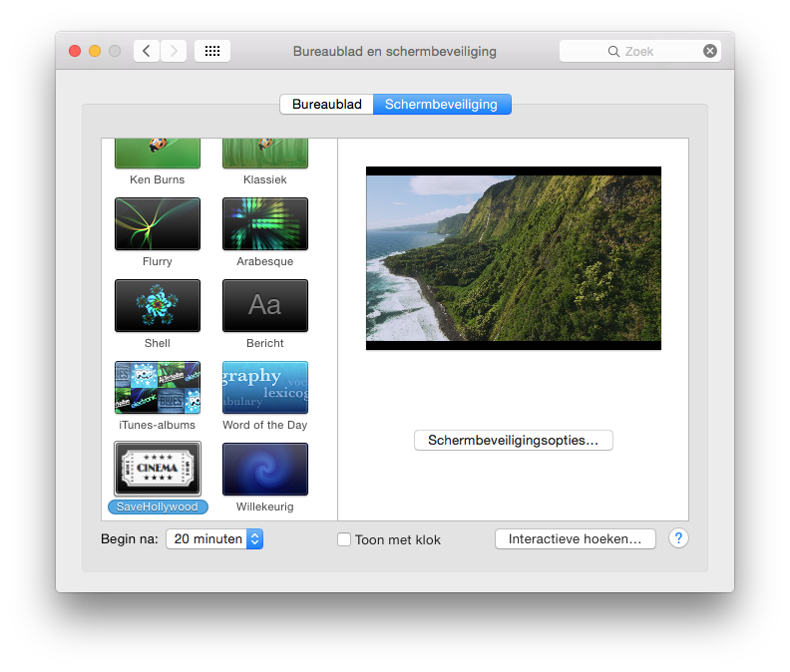
Task: Open help with the question mark button
Action: point(678,538)
